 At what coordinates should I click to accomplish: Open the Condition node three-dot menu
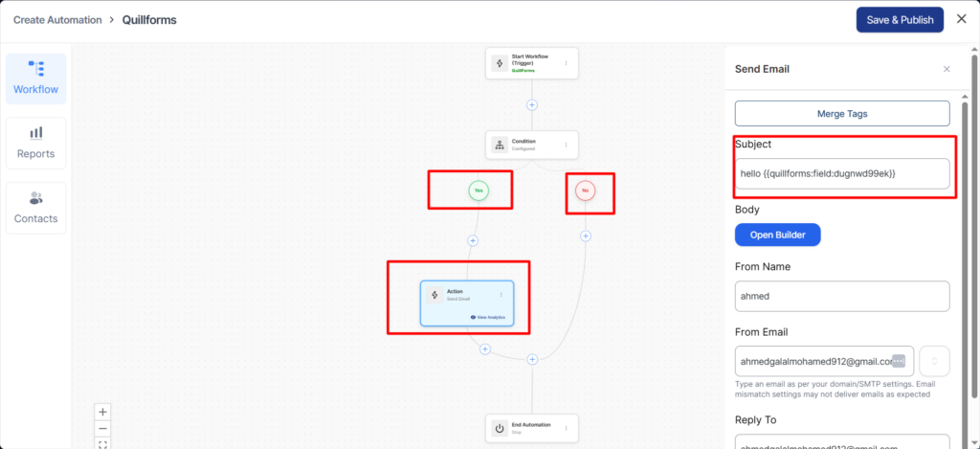[x=566, y=146]
